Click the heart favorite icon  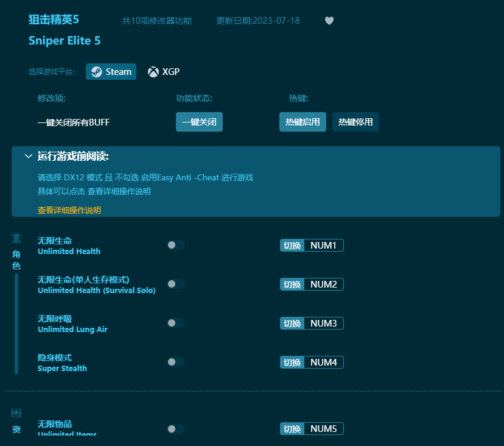coord(329,20)
